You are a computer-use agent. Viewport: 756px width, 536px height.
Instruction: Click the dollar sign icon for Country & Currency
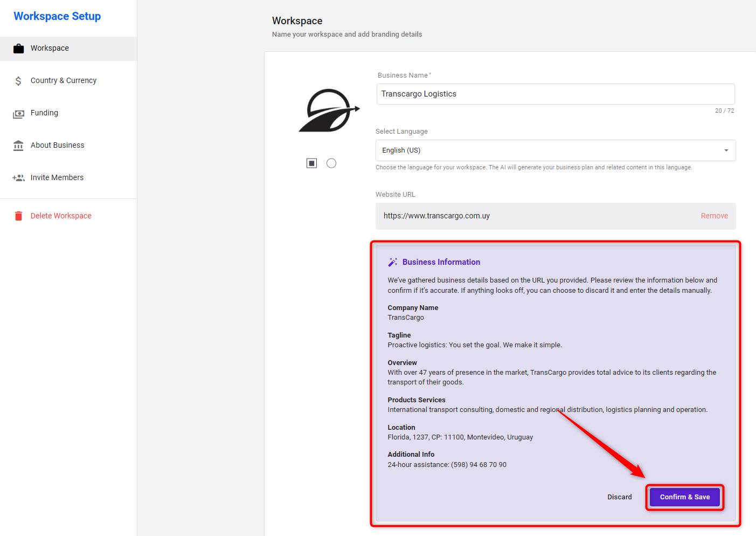pyautogui.click(x=18, y=81)
